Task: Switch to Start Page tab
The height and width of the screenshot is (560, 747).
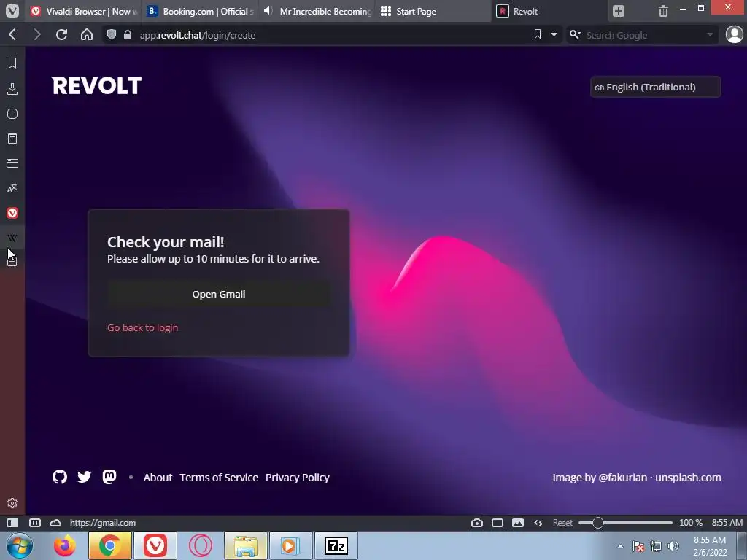Action: (x=433, y=11)
